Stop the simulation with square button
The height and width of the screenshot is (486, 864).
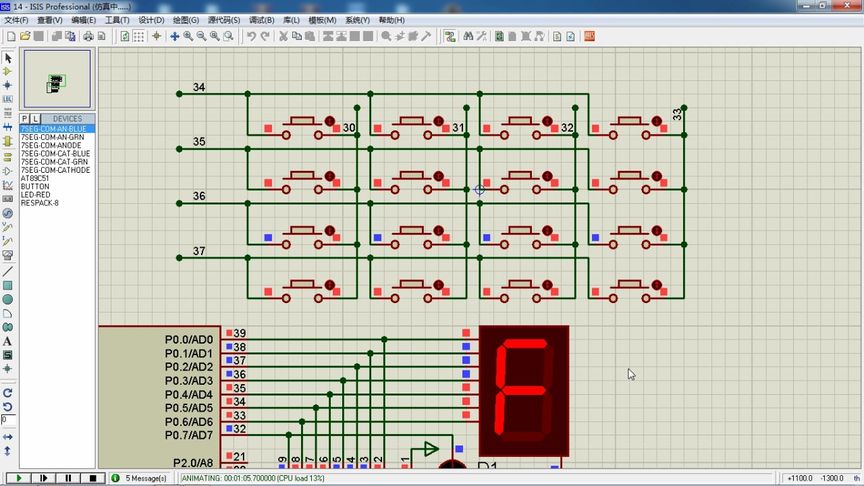pyautogui.click(x=93, y=478)
